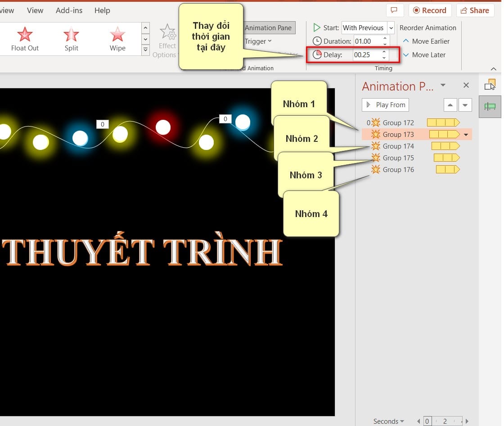Click Move Later to reorder animation
The height and width of the screenshot is (426, 504).
424,54
